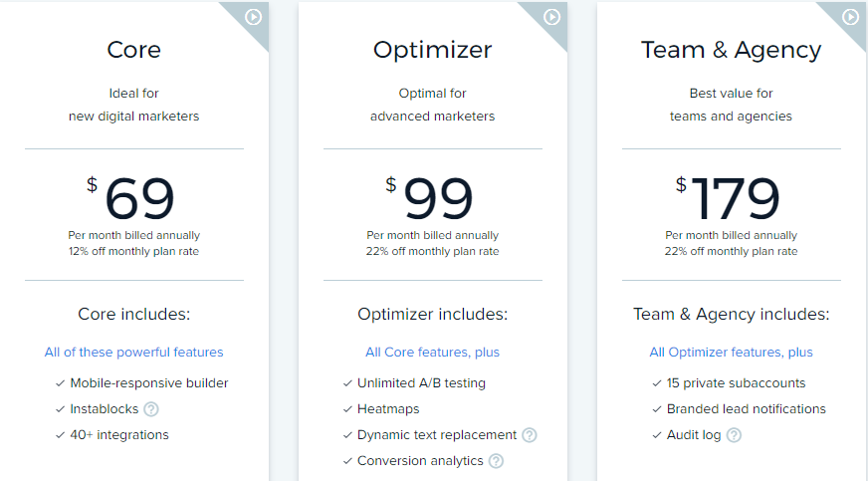Open 'All of these powerful features' link

[x=133, y=352]
